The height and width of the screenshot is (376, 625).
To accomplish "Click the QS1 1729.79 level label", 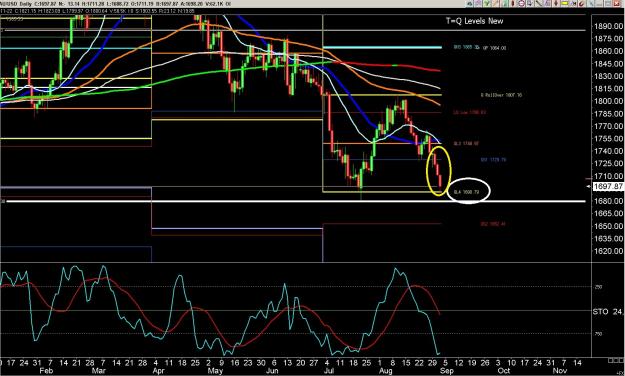I will point(493,160).
